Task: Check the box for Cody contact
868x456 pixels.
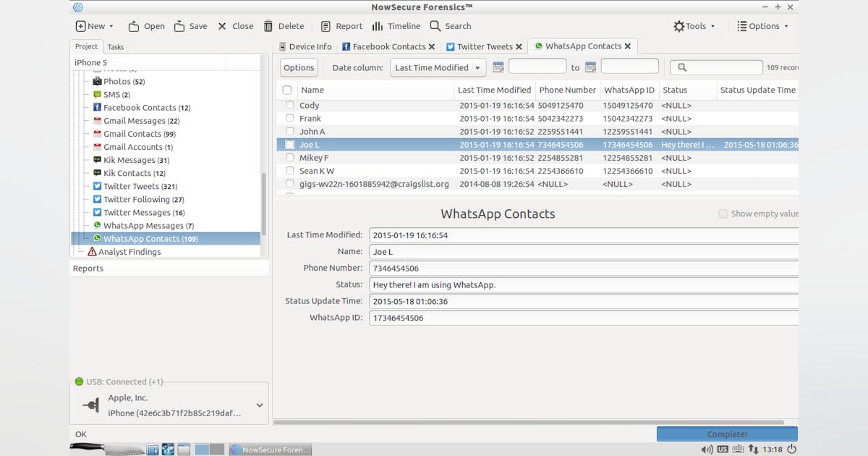Action: tap(289, 106)
